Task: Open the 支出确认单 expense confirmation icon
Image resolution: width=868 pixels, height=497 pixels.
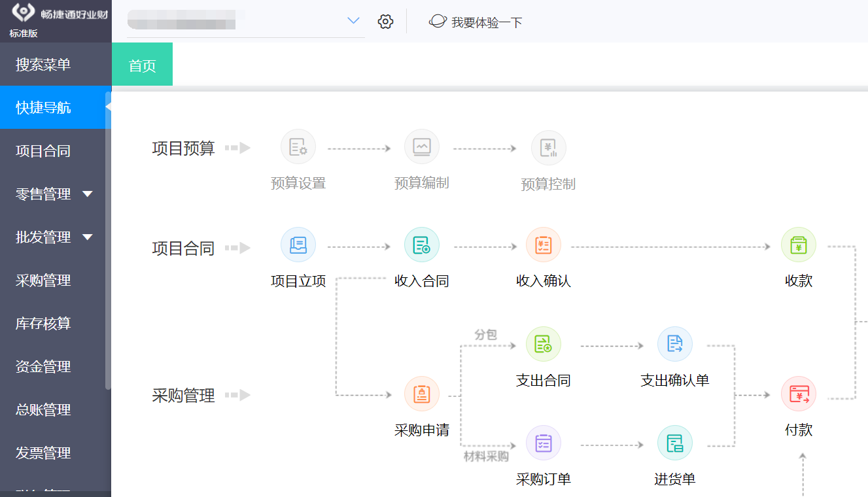Action: [675, 344]
